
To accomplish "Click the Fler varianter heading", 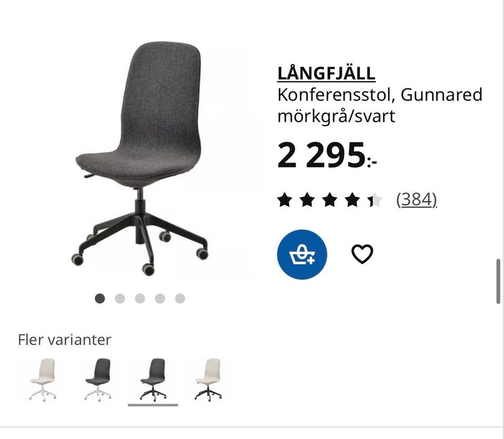I will point(65,340).
